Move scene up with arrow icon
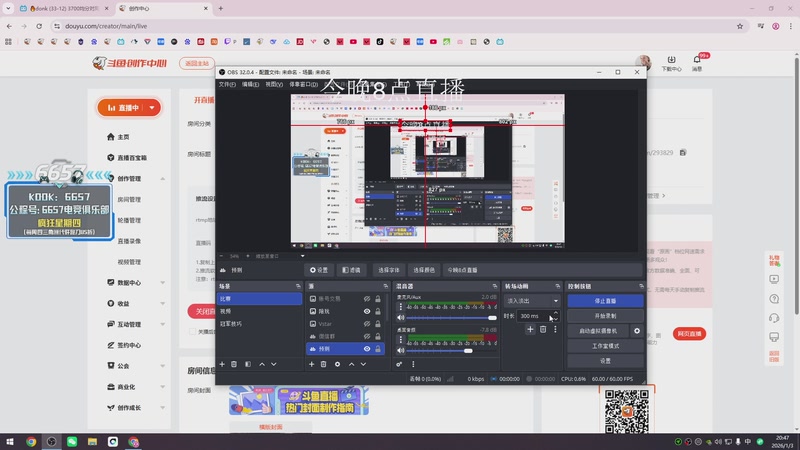This screenshot has width=800, height=450. point(262,364)
